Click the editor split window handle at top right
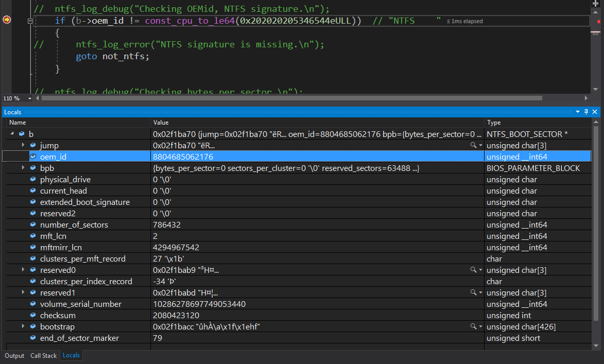The width and height of the screenshot is (604, 364). [x=596, y=4]
